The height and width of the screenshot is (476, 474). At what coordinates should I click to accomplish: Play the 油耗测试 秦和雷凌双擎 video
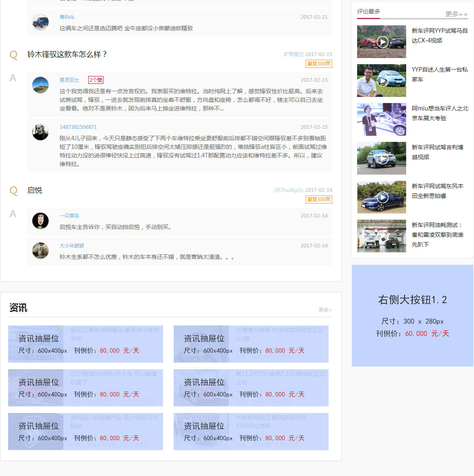(382, 236)
